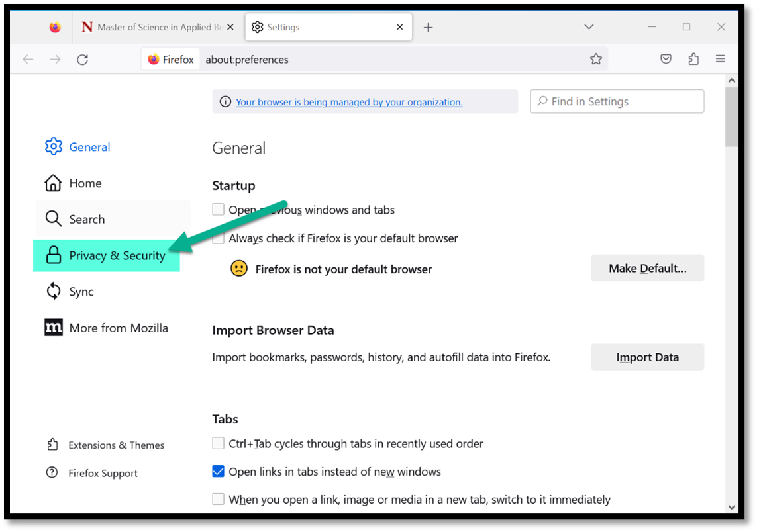
Task: Bookmark this page with star icon
Action: tap(595, 60)
